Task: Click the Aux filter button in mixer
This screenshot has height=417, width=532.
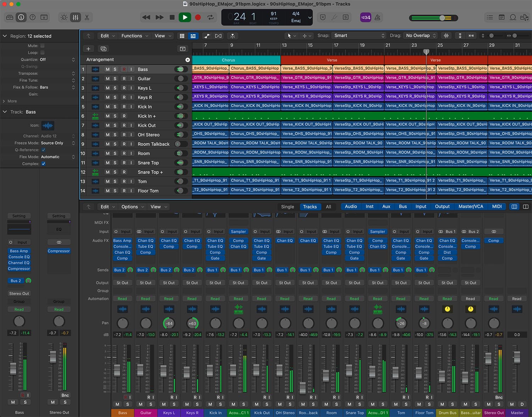Action: [386, 207]
